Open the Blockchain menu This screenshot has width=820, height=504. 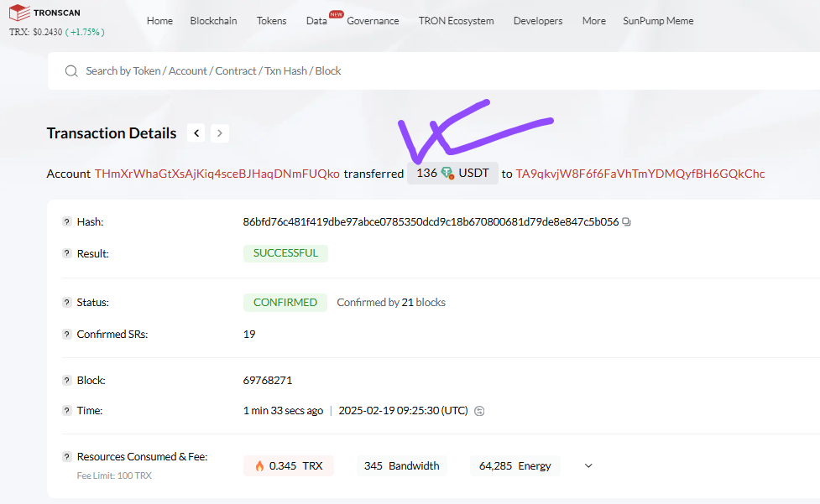[213, 21]
